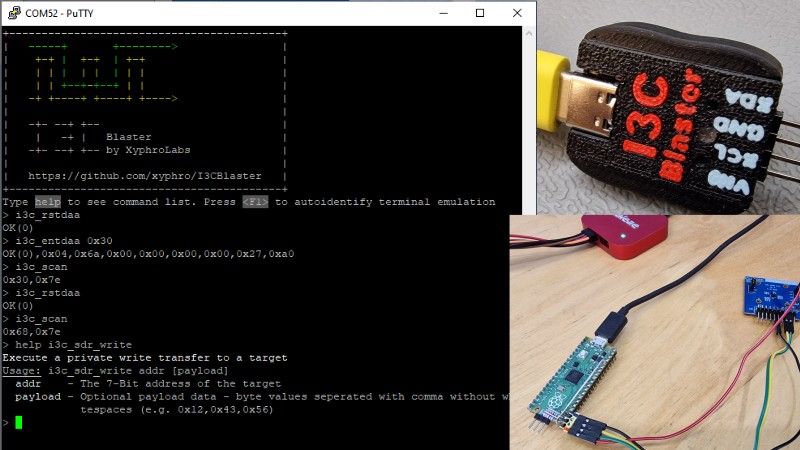
Task: Select the "0x30,0x7e" scan result
Action: coord(32,280)
